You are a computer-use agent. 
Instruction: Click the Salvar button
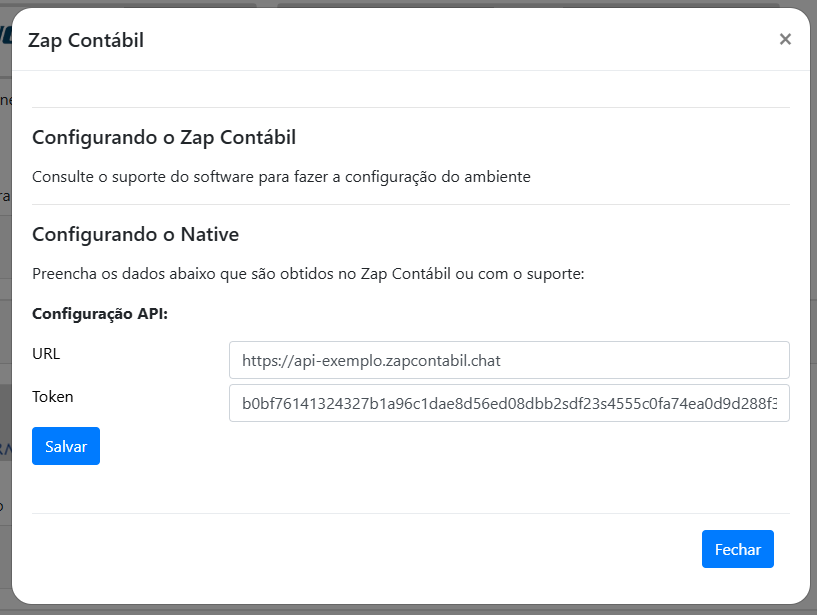click(66, 446)
